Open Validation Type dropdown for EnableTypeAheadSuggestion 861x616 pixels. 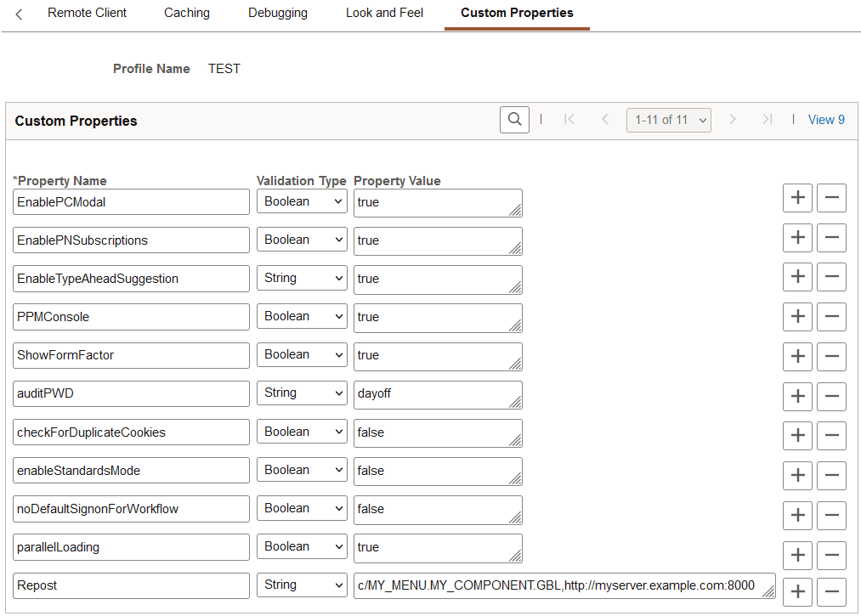302,277
